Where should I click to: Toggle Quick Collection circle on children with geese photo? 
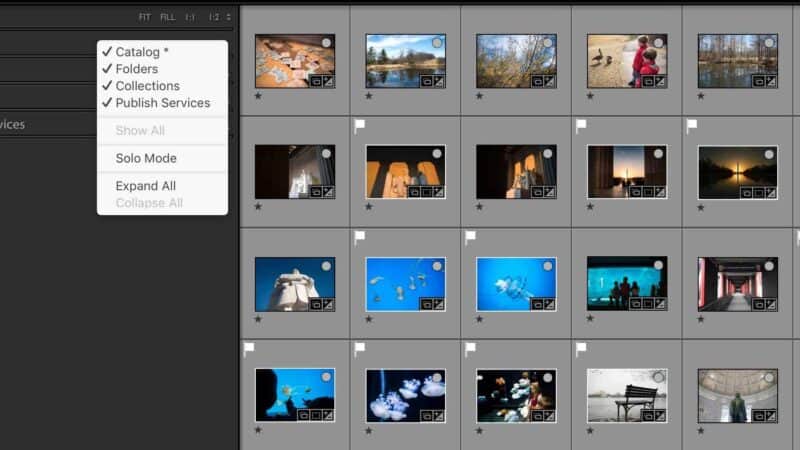(658, 43)
